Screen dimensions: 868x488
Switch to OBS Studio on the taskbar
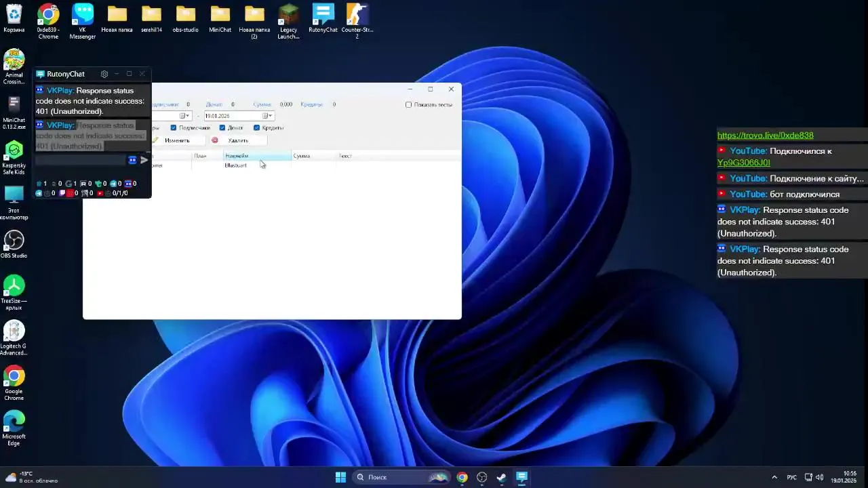tap(482, 477)
